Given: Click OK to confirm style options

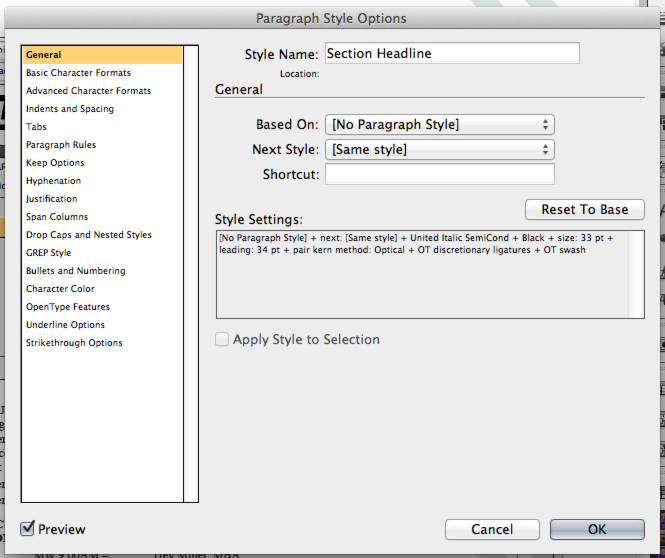Looking at the screenshot, I should pyautogui.click(x=597, y=529).
